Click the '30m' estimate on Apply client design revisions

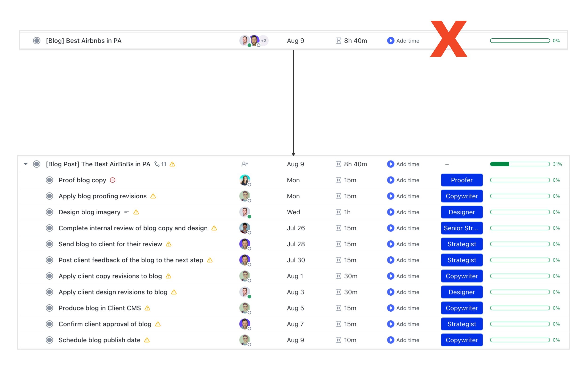351,292
